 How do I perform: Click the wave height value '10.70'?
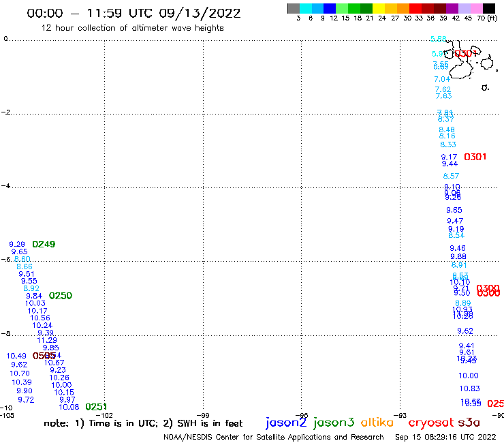click(20, 373)
